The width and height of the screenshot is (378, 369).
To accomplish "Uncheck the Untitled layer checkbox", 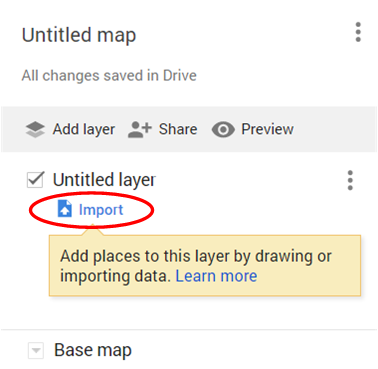I will click(35, 180).
